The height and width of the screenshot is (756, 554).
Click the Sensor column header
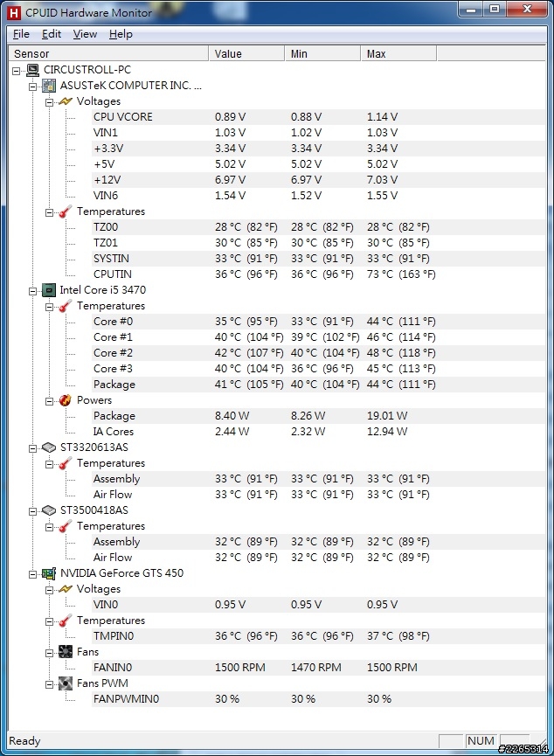(x=108, y=53)
